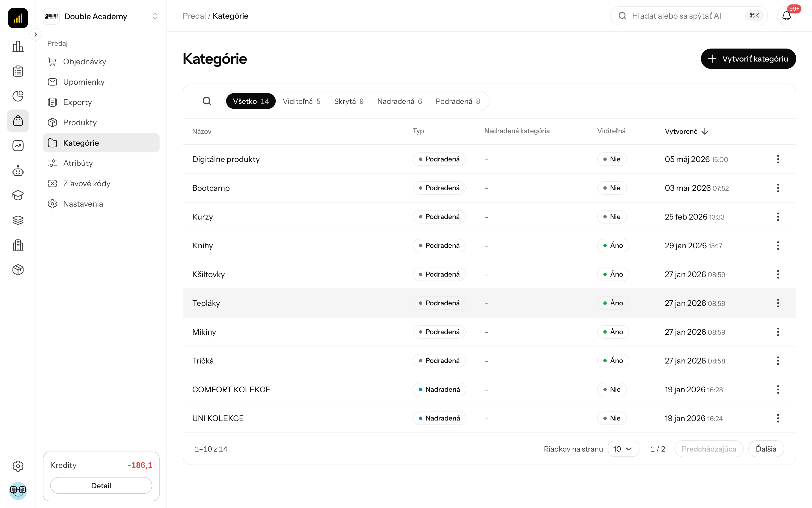Open Zľavové kódy in the menu
The width and height of the screenshot is (812, 508).
(x=101, y=183)
